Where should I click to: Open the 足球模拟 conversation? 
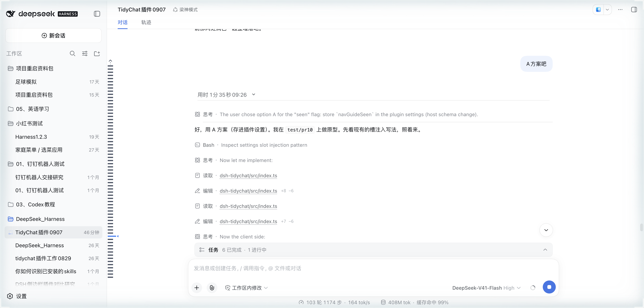53,82
